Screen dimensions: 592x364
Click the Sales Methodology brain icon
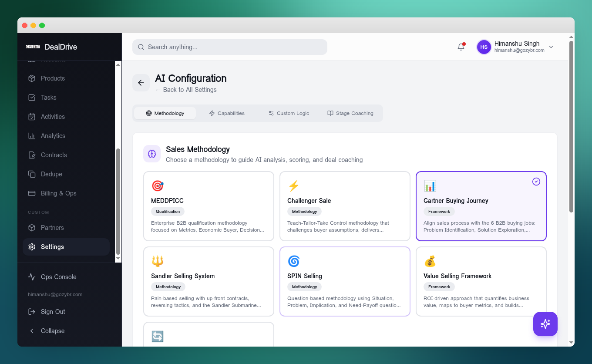[x=152, y=154]
